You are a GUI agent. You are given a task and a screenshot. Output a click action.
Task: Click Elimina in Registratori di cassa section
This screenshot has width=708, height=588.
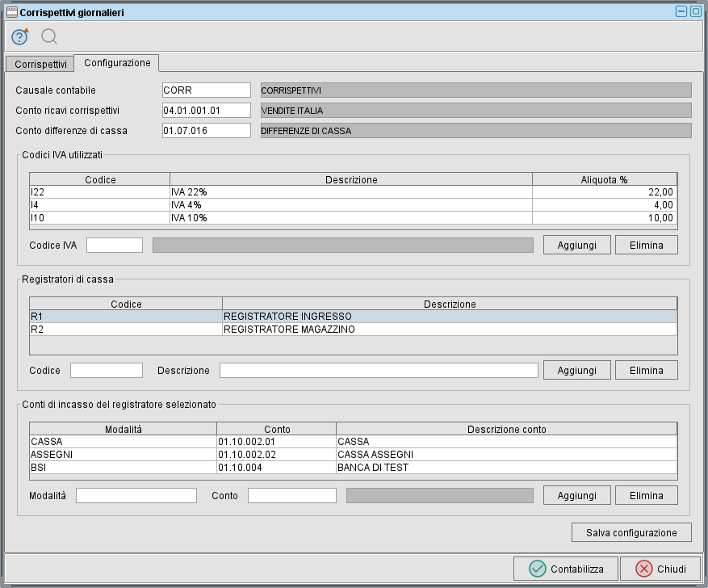(646, 370)
